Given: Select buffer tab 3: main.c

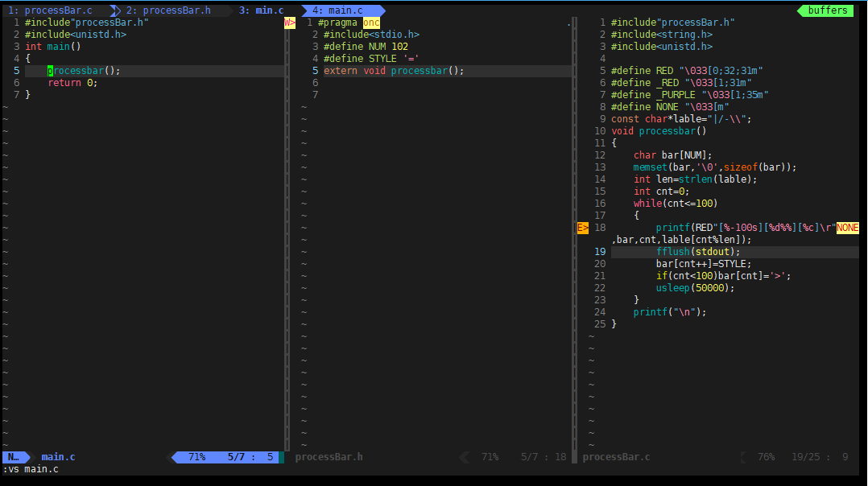Looking at the screenshot, I should click(261, 10).
